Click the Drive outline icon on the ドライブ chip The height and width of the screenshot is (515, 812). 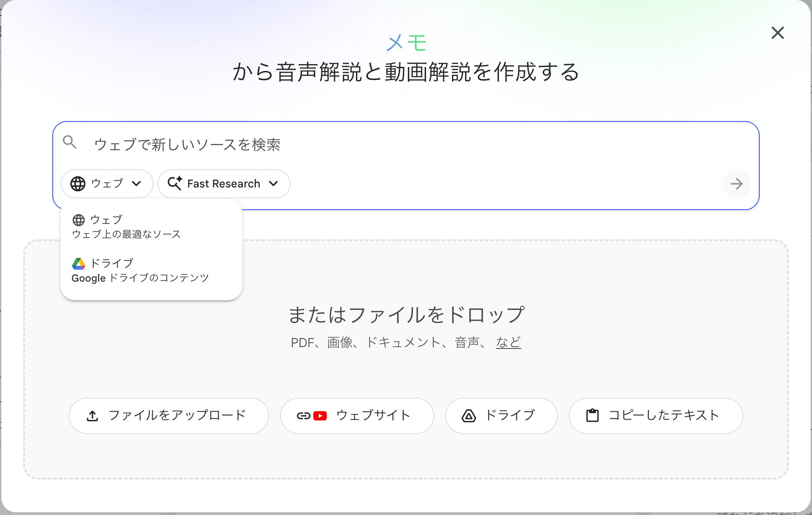[x=468, y=415]
